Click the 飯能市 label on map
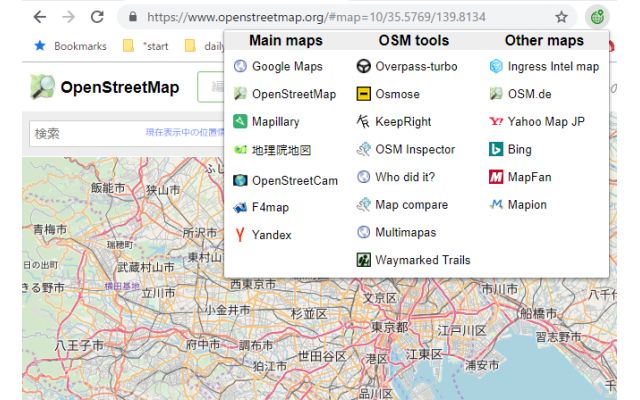This screenshot has height=400, width=640. [108, 188]
